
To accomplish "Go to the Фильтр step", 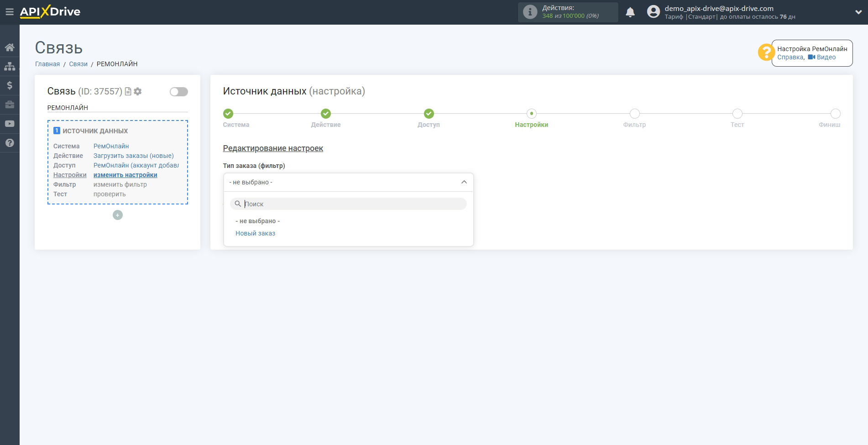I will pos(634,114).
